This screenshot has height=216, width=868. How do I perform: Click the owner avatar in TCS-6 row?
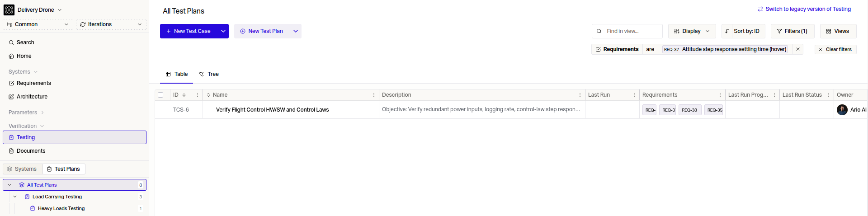(842, 110)
